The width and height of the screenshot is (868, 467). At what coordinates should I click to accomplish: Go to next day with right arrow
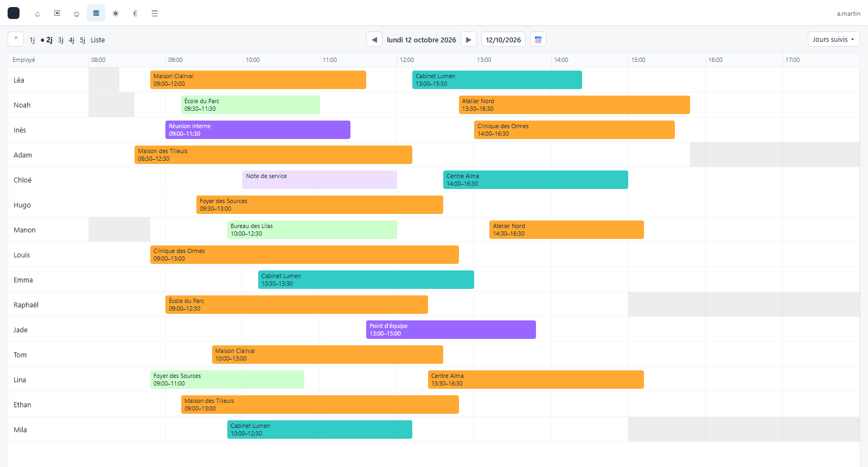click(x=469, y=40)
